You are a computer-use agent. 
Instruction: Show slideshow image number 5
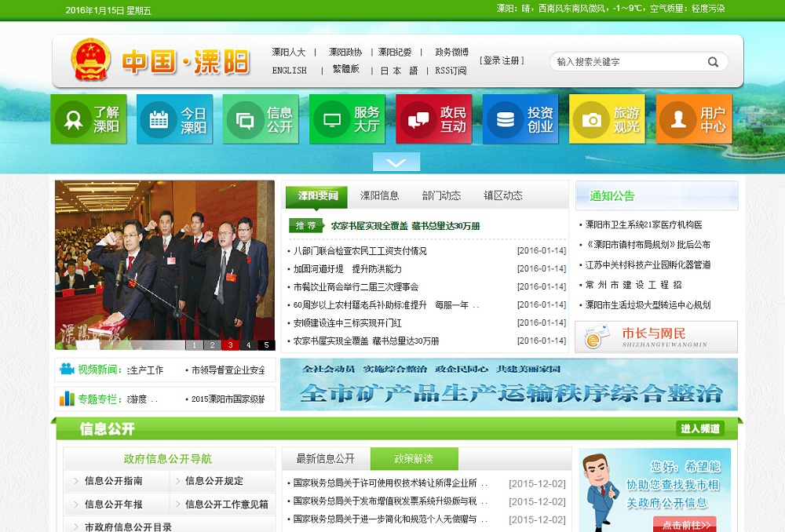266,344
